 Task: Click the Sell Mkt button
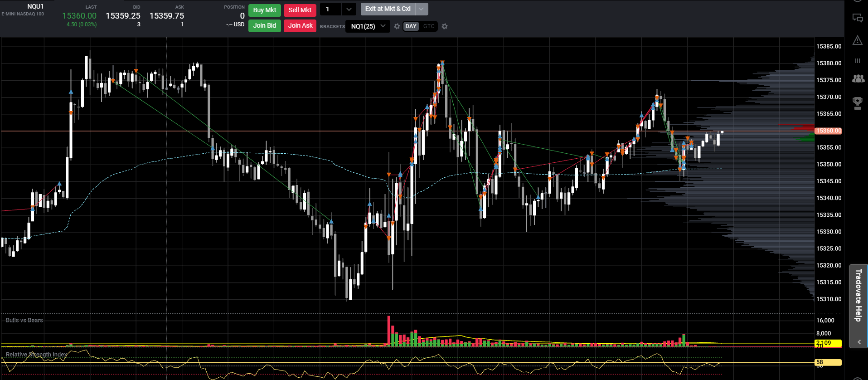[300, 10]
